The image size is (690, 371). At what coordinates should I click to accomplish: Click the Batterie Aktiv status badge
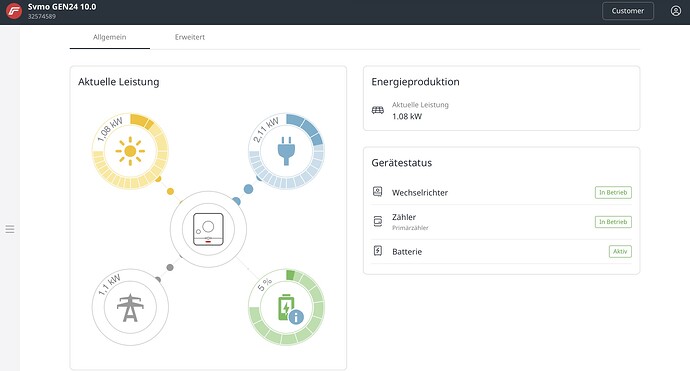tap(620, 251)
